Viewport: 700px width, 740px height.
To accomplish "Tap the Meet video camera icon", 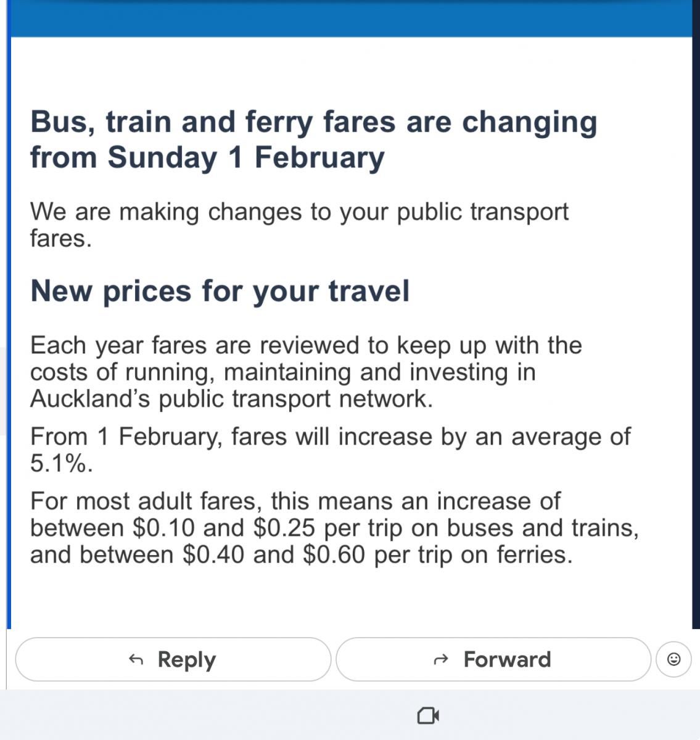I will (428, 715).
